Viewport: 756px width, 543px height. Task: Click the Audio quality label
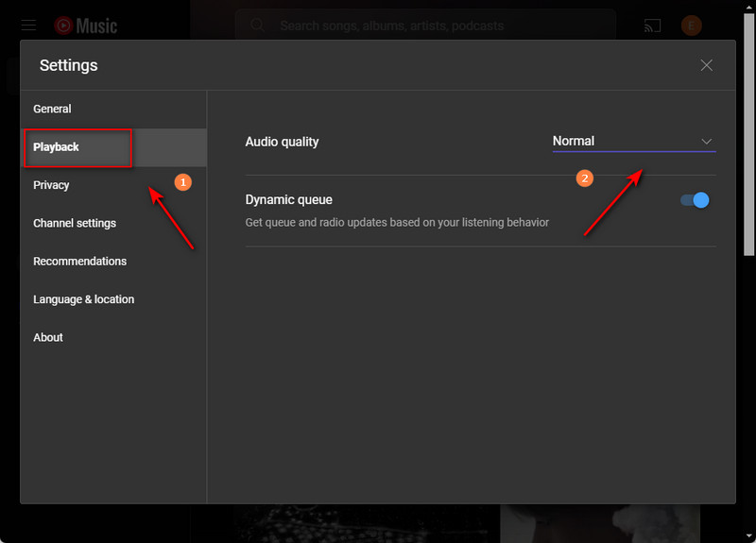pyautogui.click(x=283, y=142)
